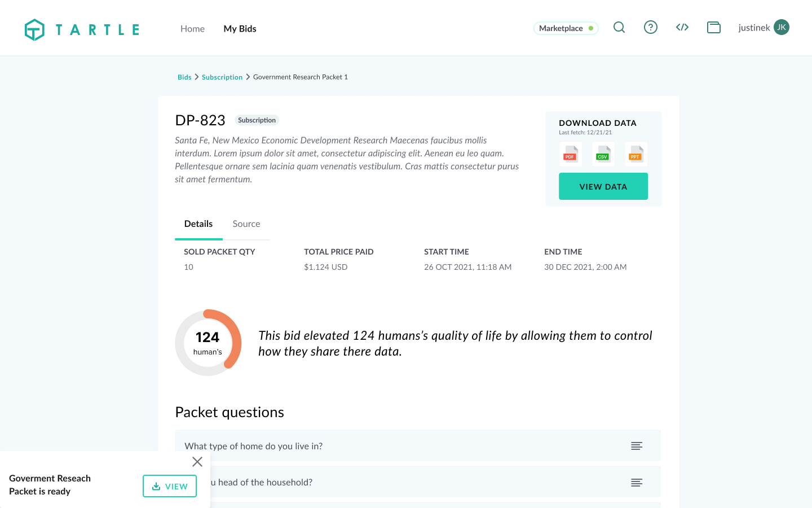
Task: Download the PPT file icon
Action: coord(636,154)
